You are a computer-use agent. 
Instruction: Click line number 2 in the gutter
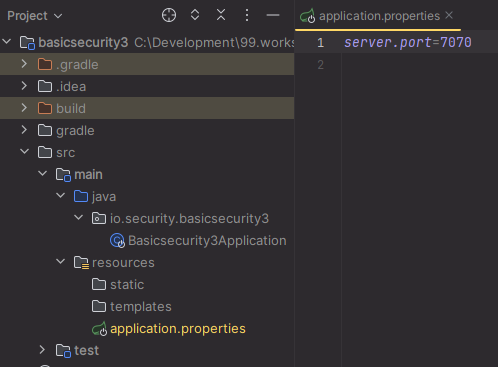[x=320, y=65]
